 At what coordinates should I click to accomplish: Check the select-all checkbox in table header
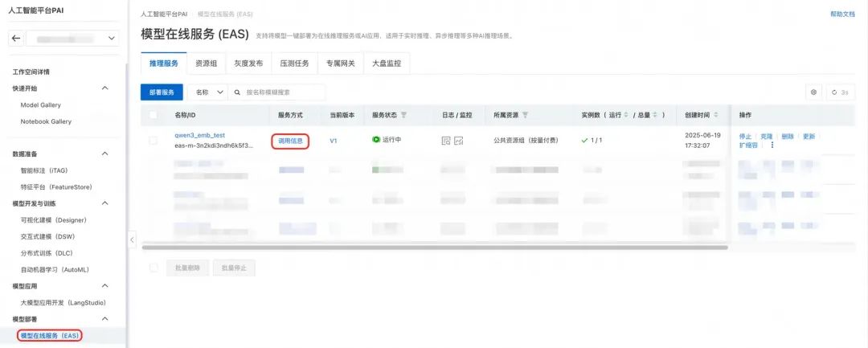154,115
